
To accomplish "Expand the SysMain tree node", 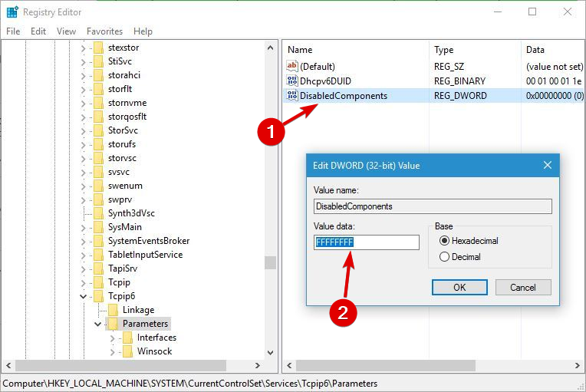I will pyautogui.click(x=84, y=228).
